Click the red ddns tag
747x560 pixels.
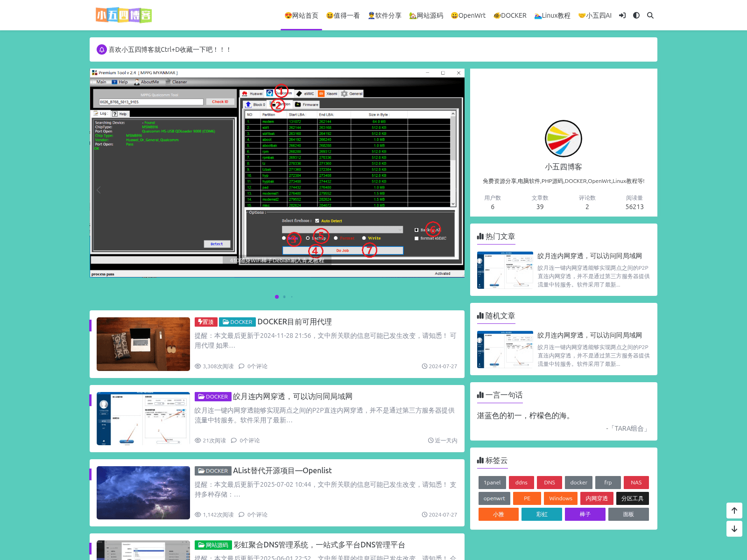pos(521,483)
